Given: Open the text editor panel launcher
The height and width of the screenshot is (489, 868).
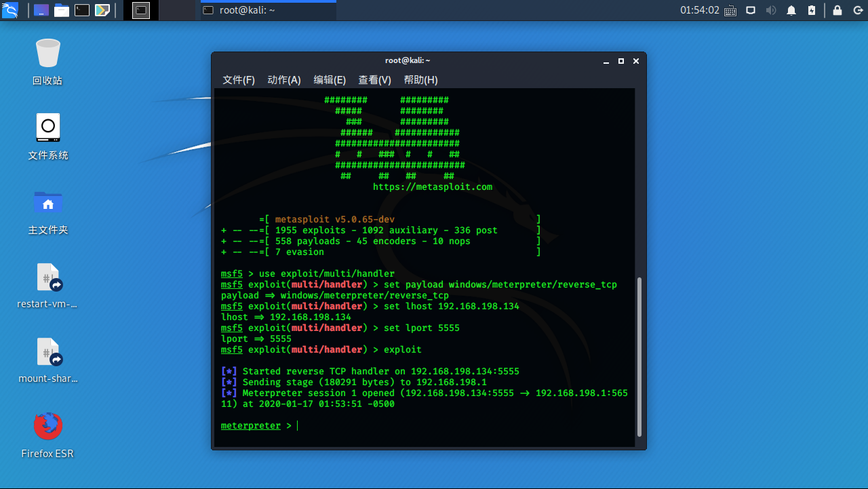Looking at the screenshot, I should pyautogui.click(x=102, y=10).
